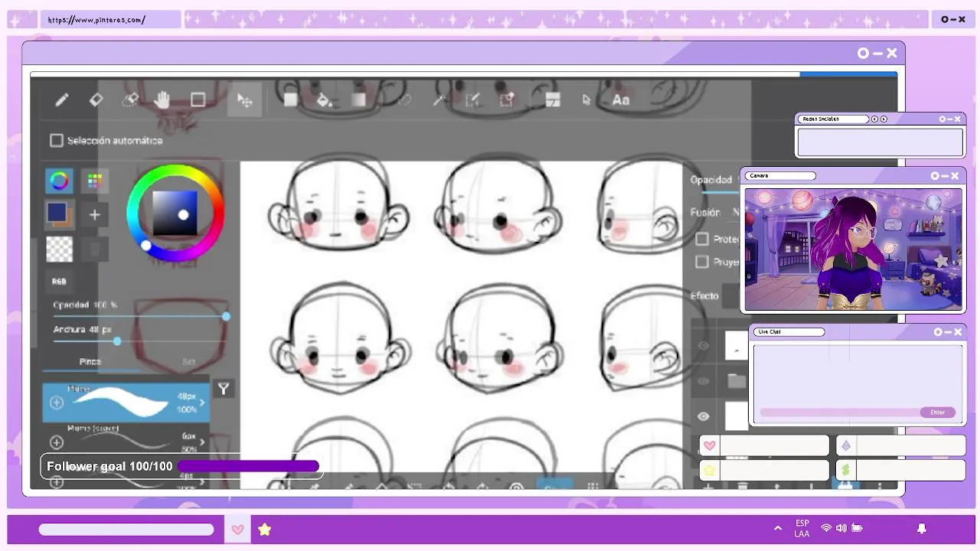Open the brush filter funnel icon
This screenshot has width=980, height=551.
224,389
